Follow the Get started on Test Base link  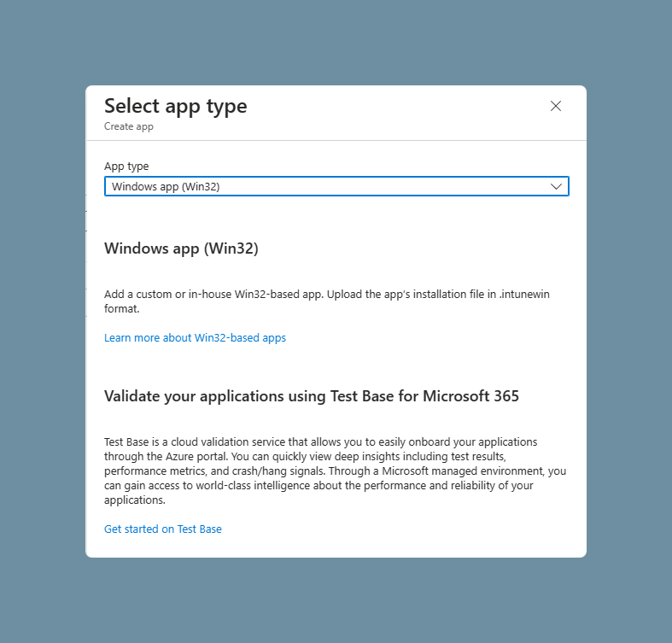click(163, 529)
